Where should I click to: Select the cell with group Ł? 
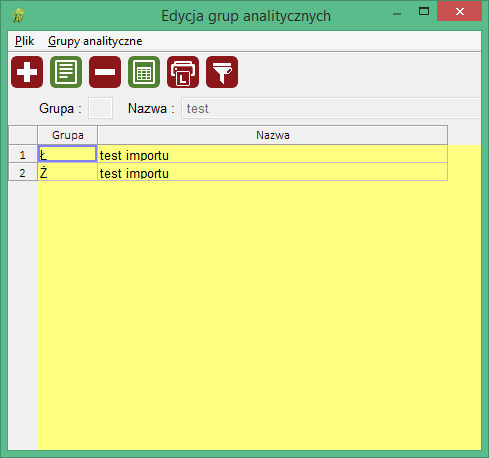[67, 154]
